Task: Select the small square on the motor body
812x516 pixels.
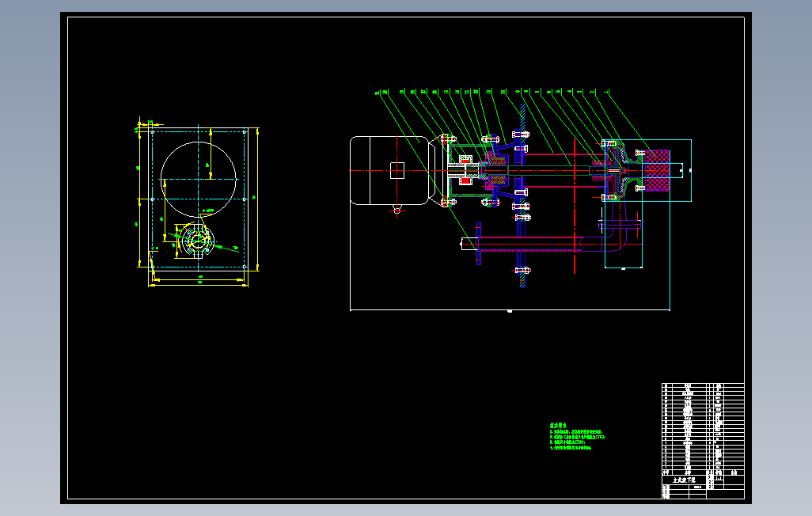Action: 397,170
